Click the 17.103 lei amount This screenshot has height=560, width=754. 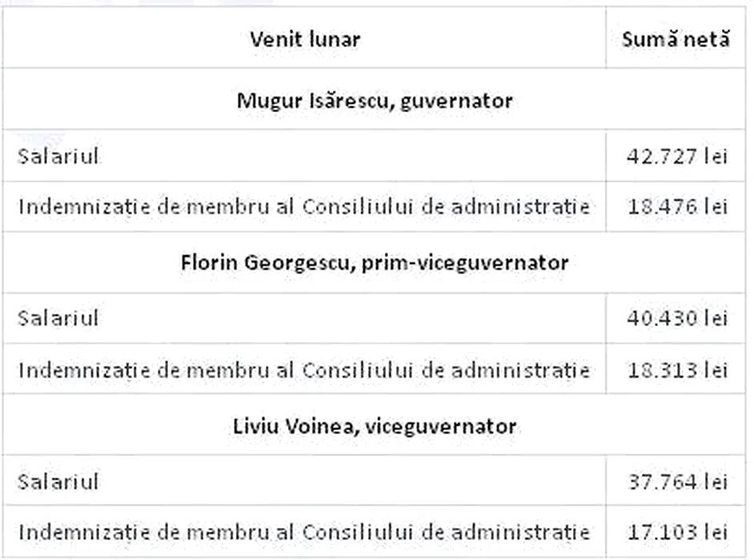click(x=677, y=531)
